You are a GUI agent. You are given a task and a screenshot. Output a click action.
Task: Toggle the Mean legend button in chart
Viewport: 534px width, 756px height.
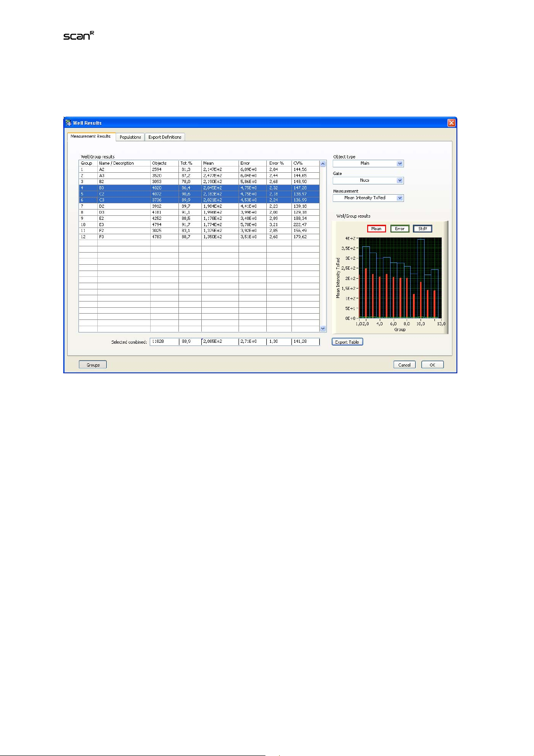[x=376, y=229]
